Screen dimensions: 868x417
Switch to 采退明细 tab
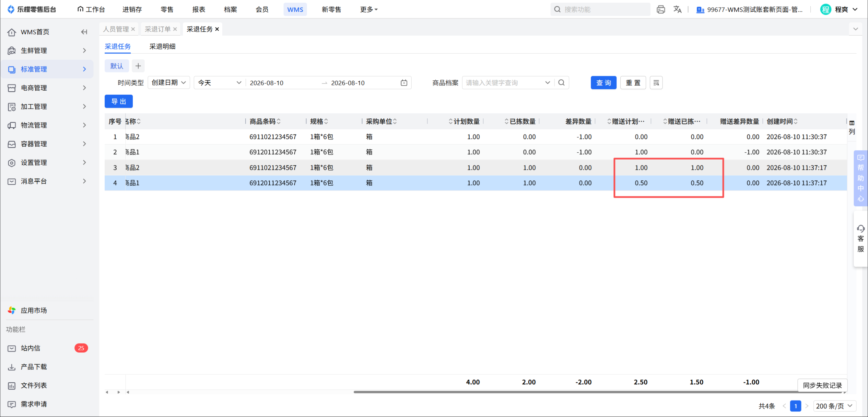(x=162, y=46)
